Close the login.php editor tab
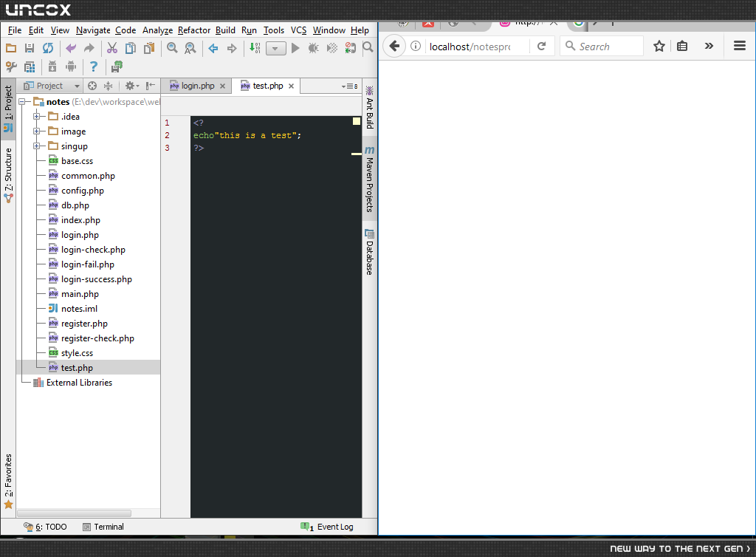756x557 pixels. coord(222,86)
